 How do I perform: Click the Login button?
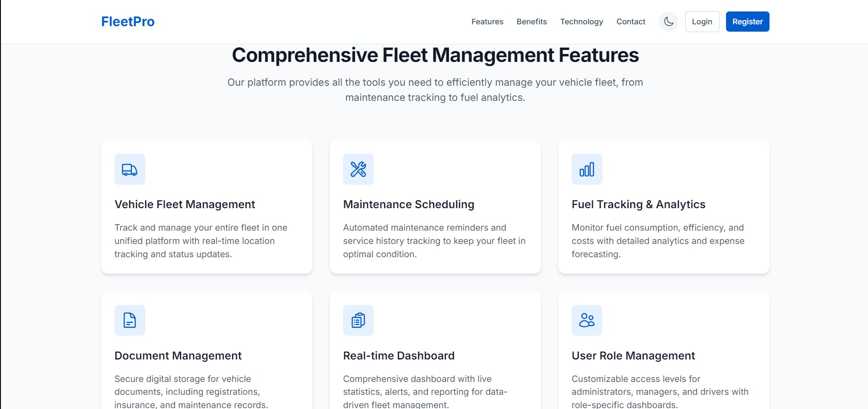702,22
